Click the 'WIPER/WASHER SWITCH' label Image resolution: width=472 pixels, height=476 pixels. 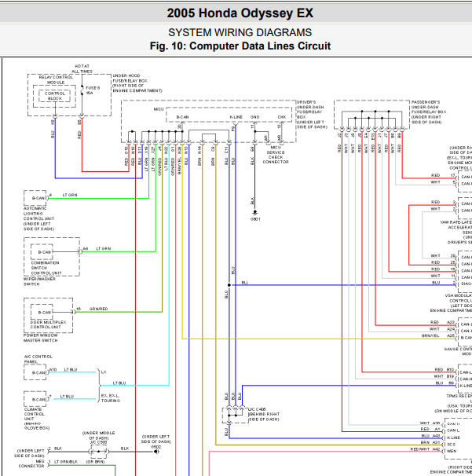(39, 281)
